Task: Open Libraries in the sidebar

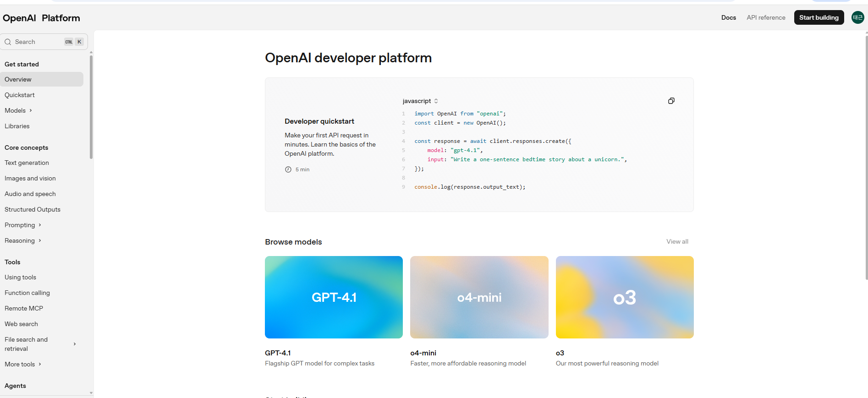Action: pos(17,126)
